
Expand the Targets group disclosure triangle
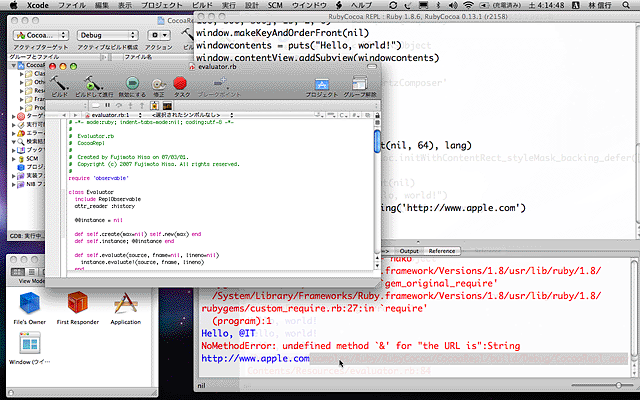[13, 116]
